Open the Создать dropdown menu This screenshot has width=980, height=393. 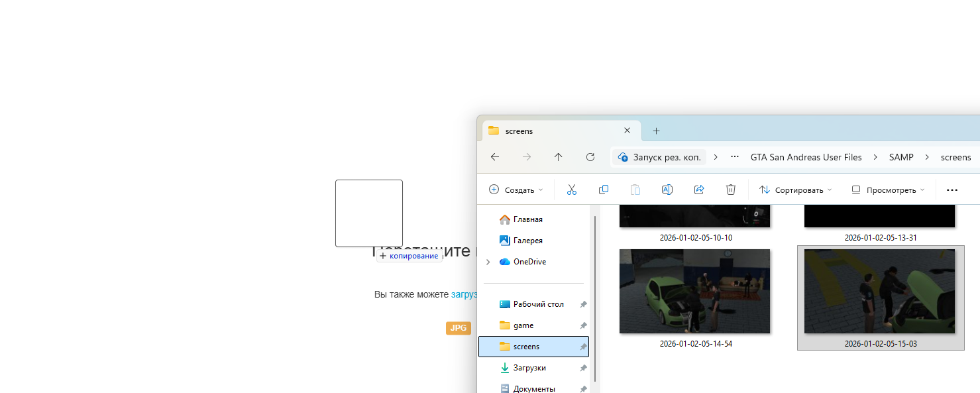tap(516, 190)
